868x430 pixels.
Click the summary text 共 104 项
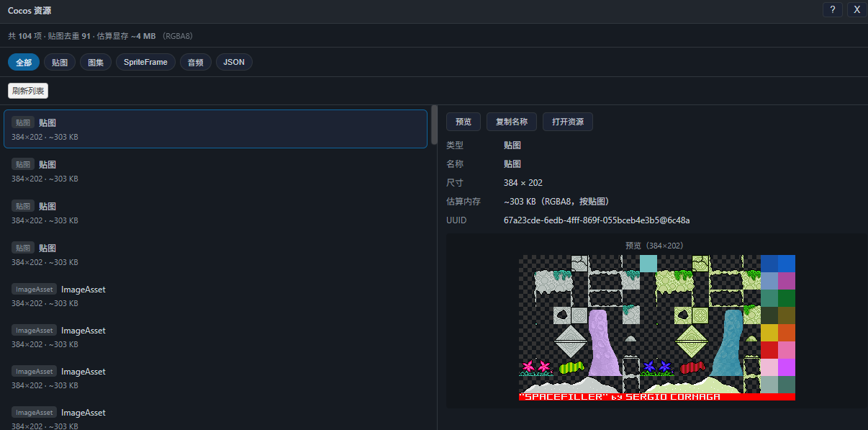(24, 36)
